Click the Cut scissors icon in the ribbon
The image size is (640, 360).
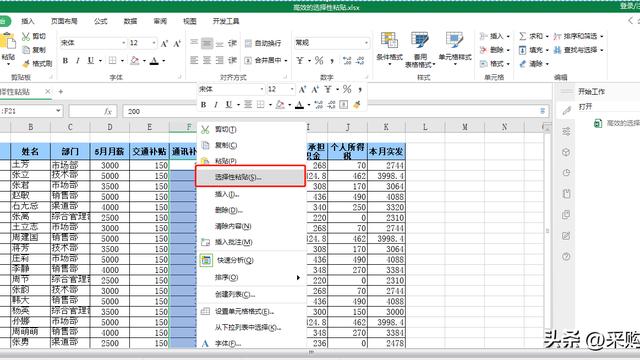(x=26, y=36)
